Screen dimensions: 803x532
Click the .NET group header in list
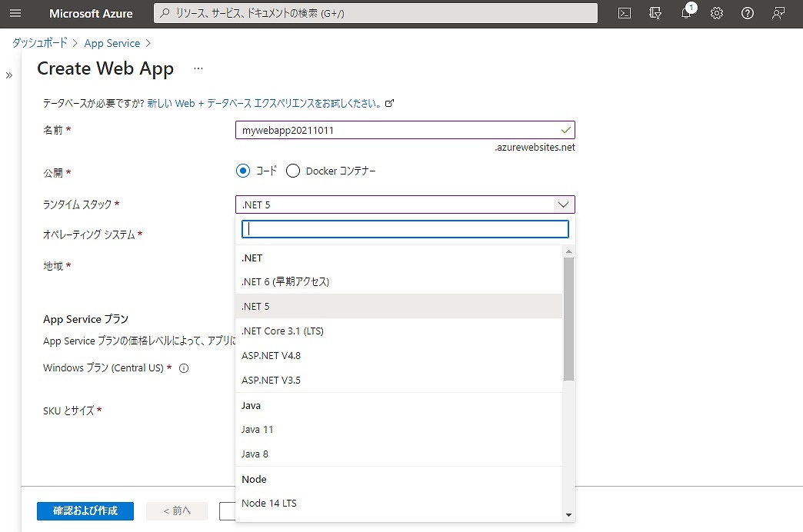click(x=252, y=258)
